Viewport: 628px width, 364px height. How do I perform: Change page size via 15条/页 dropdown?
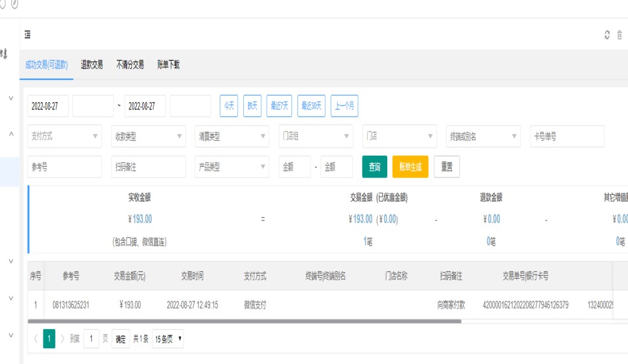[168, 339]
